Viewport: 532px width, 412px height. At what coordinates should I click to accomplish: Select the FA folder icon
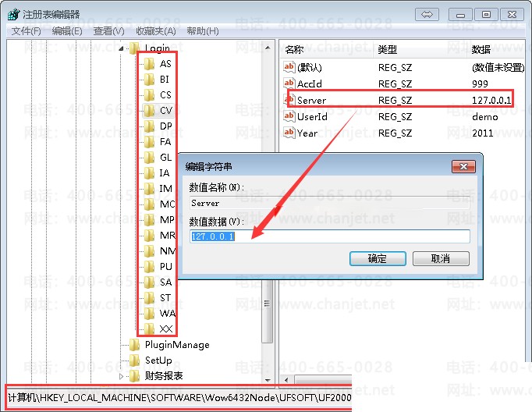149,141
